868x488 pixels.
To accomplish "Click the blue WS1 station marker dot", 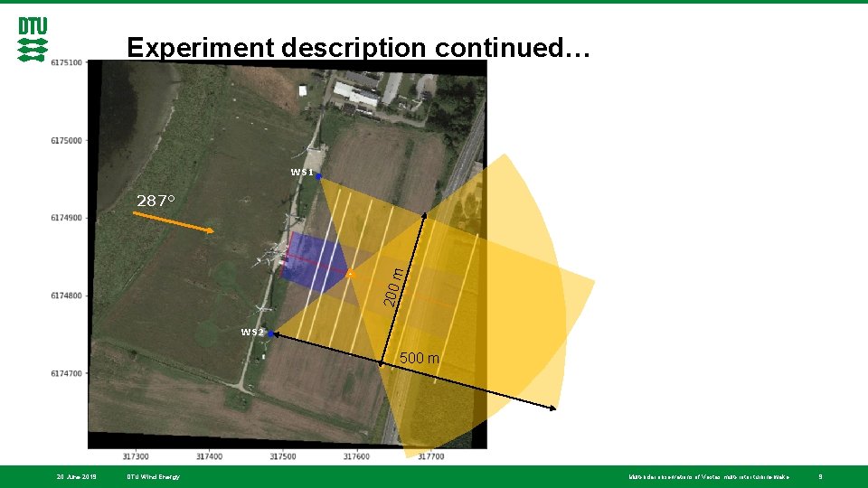I will click(x=318, y=176).
